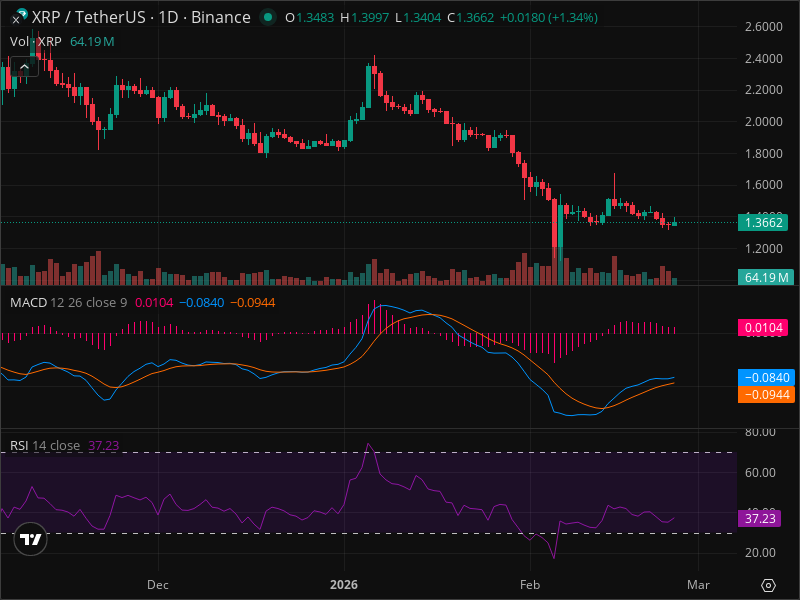Open chart settings gear icon

click(768, 585)
